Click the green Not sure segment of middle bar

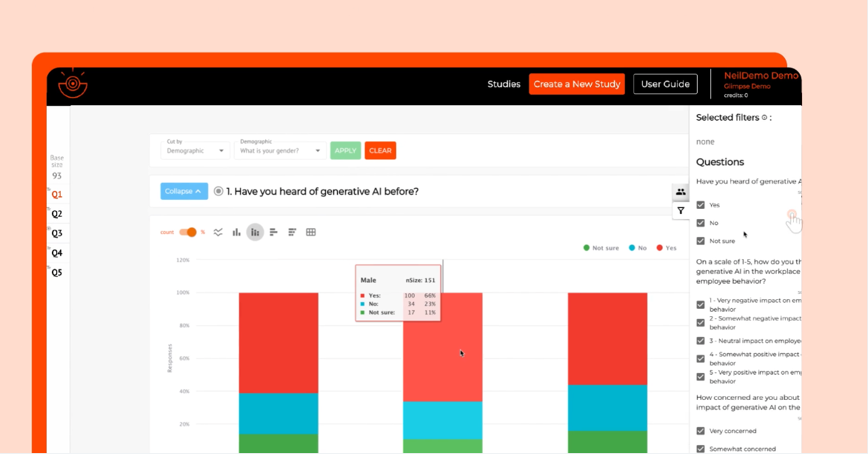click(x=442, y=446)
